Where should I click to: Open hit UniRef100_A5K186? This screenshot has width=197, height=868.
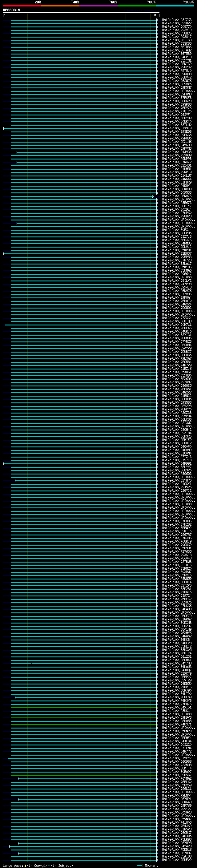[177, 267]
